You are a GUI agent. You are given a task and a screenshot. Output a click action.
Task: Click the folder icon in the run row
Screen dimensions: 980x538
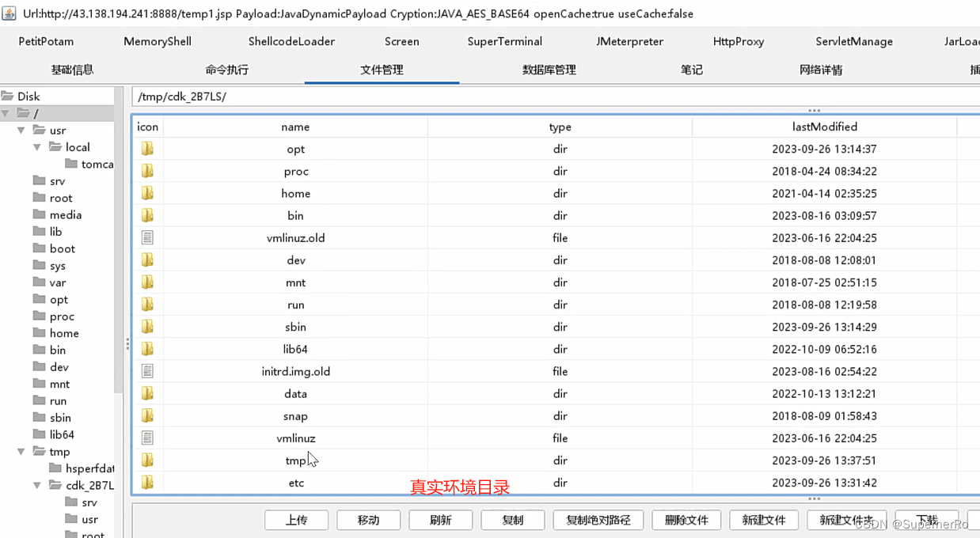click(147, 305)
